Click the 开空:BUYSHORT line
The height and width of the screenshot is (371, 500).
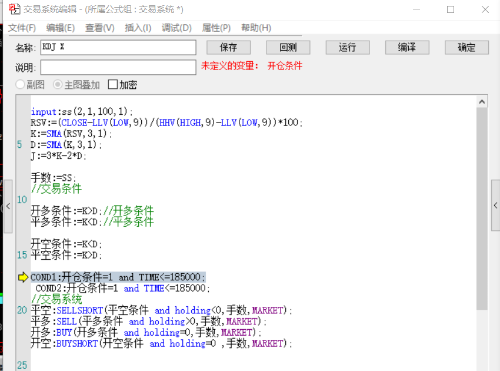click(161, 343)
